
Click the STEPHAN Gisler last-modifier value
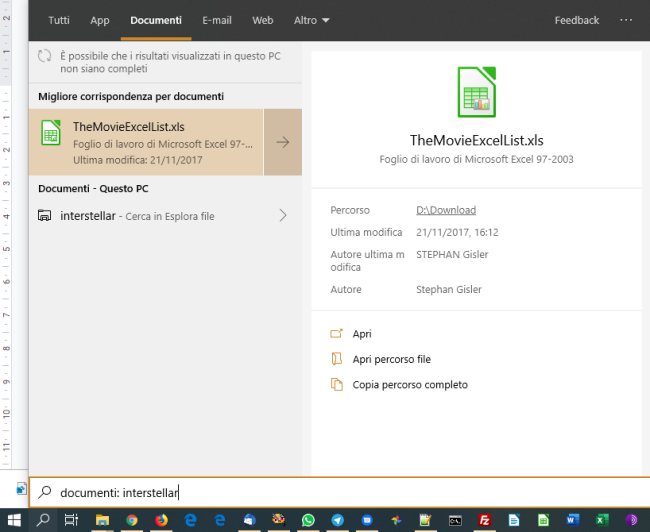452,255
